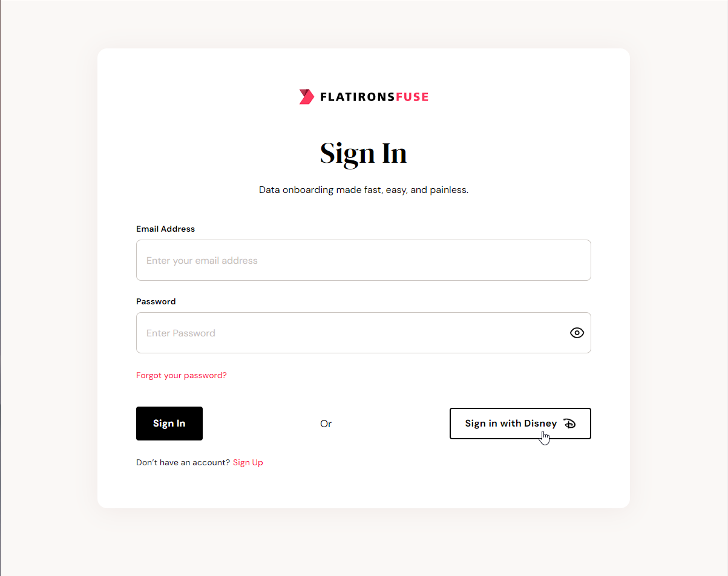Click the 'Enter your email address' placeholder text
The image size is (728, 576).
tap(202, 261)
